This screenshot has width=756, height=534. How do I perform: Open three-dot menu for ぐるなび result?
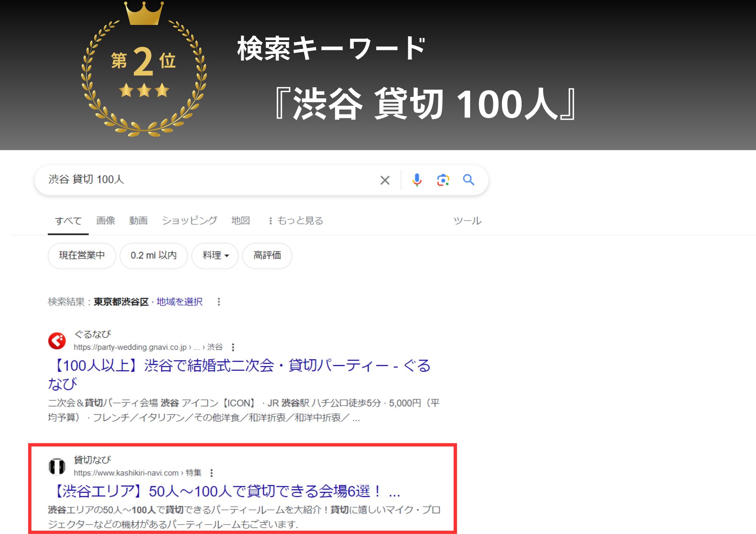[233, 347]
